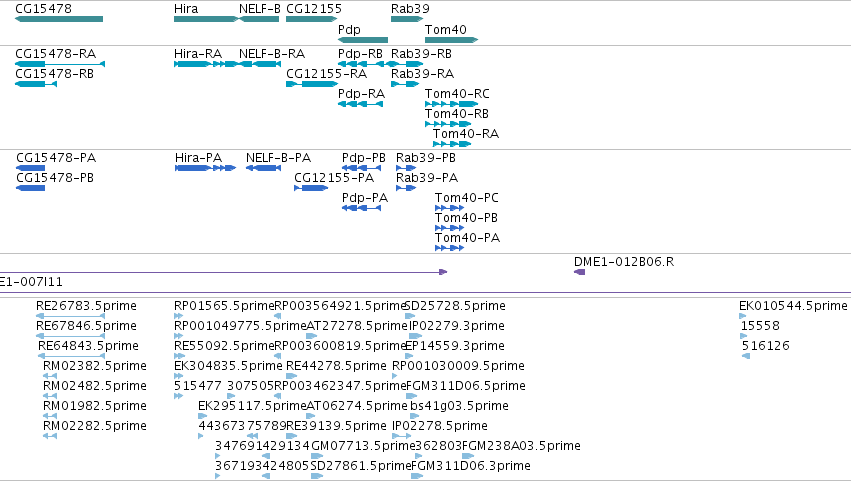
Task: Select EST RM02382.5prime
Action: (x=94, y=366)
